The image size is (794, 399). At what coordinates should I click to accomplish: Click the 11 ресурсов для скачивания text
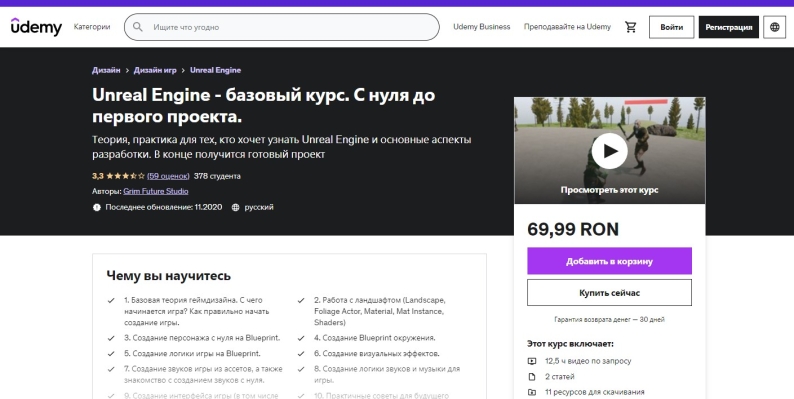pyautogui.click(x=594, y=392)
